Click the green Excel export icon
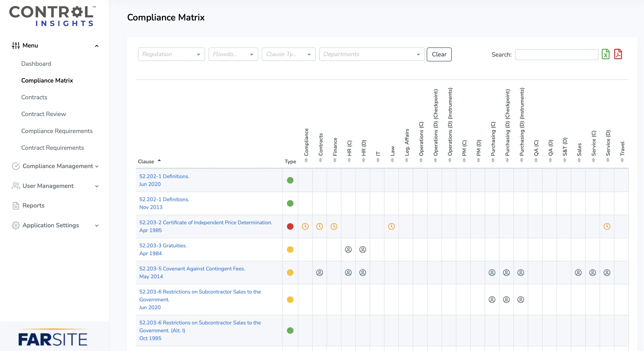The image size is (644, 351). [605, 54]
